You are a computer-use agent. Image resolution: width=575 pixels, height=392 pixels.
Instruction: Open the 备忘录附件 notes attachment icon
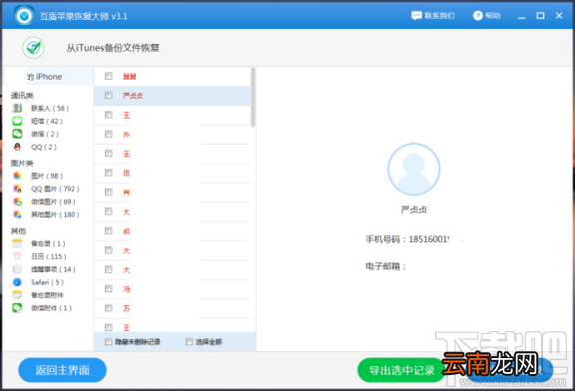click(17, 295)
